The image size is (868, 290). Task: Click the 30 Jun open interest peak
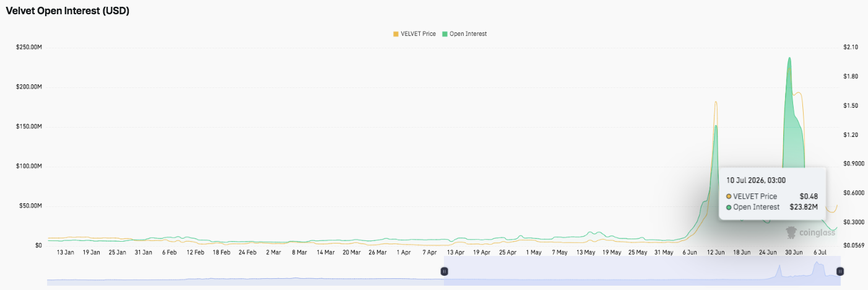[789, 58]
